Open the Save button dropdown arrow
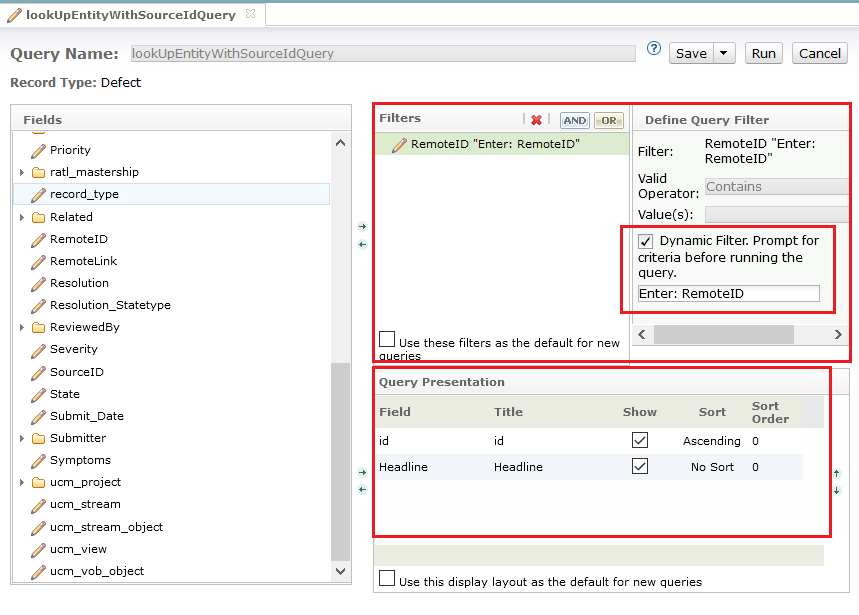 click(x=725, y=54)
